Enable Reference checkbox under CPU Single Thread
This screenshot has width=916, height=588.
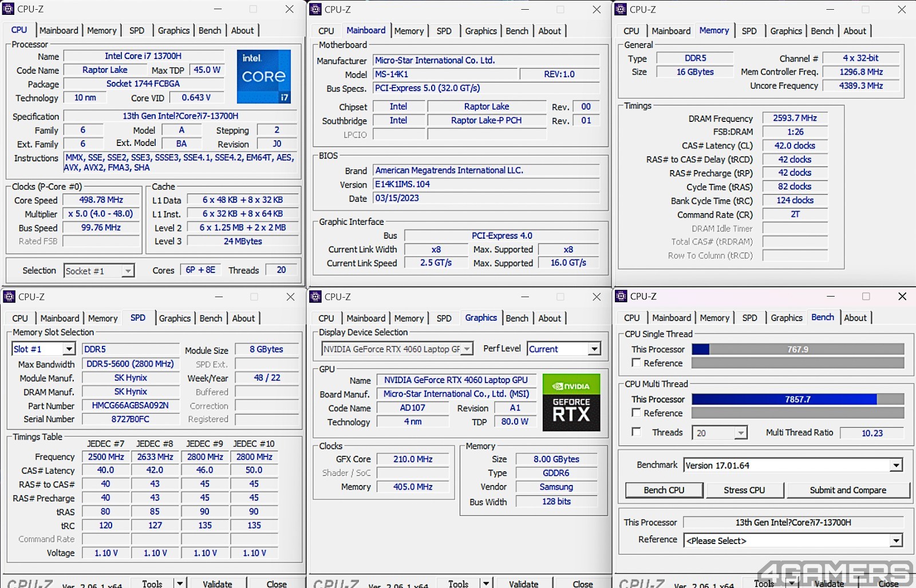(636, 362)
